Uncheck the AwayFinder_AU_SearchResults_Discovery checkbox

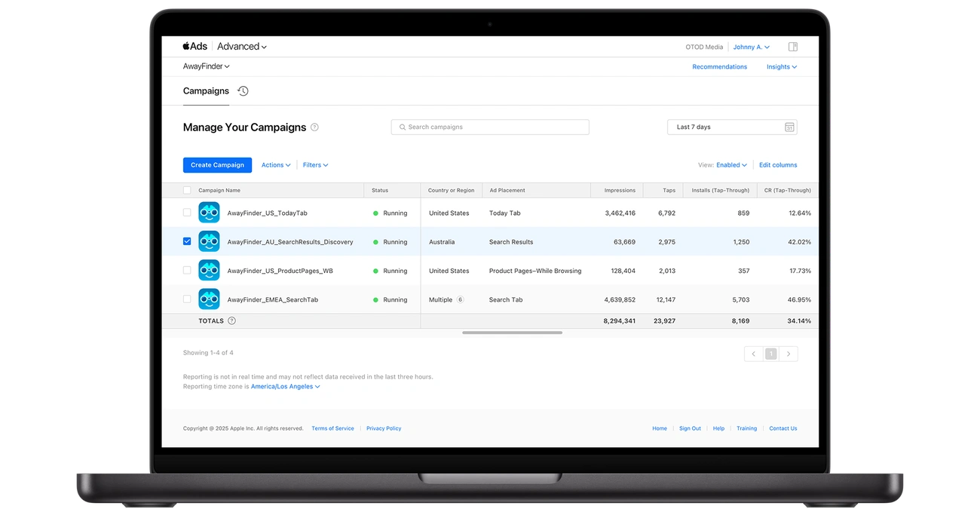pos(187,241)
